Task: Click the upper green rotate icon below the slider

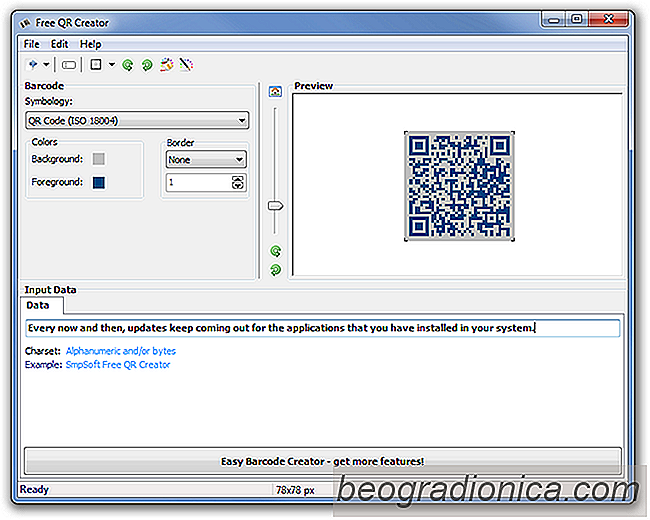Action: (x=276, y=251)
